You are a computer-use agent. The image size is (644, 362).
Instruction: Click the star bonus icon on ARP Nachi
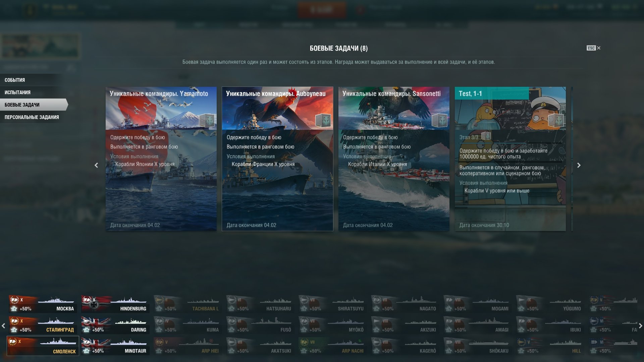[304, 351]
